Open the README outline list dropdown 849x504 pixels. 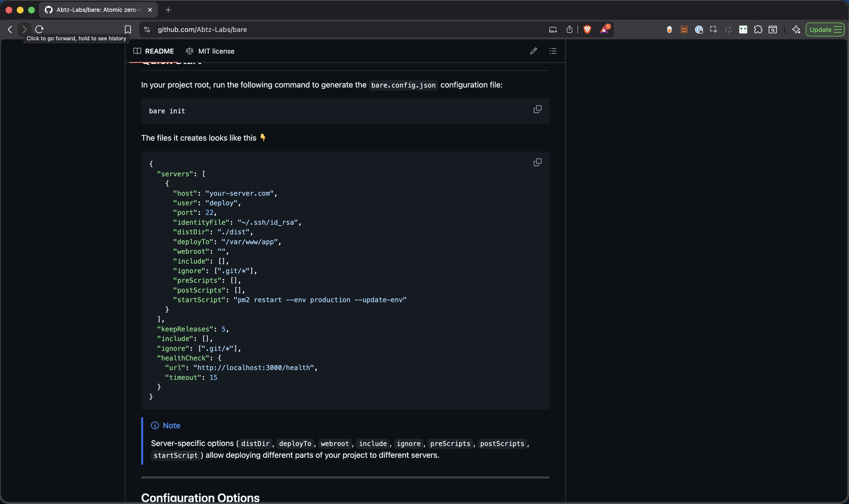[x=553, y=51]
